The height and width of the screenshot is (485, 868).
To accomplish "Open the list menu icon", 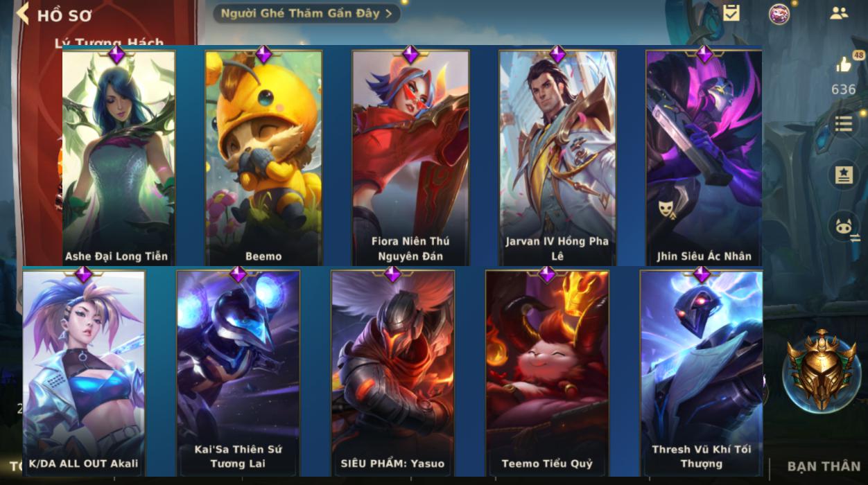I will (844, 123).
